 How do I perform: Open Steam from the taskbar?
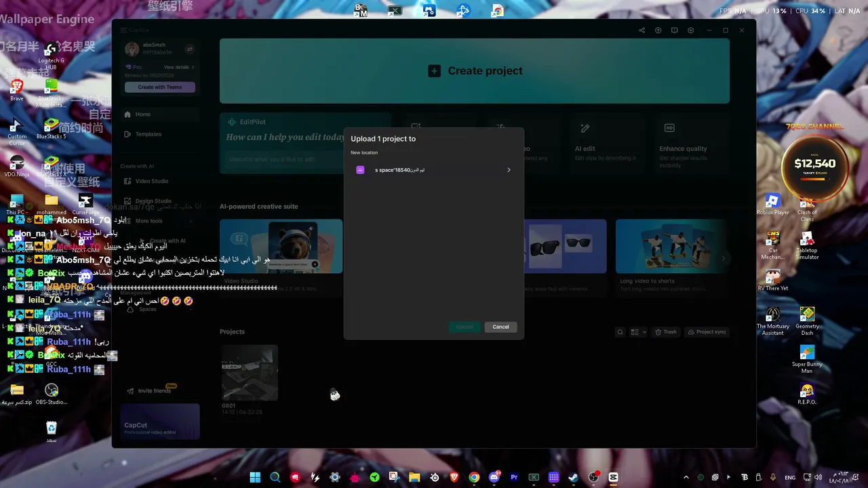click(x=574, y=477)
